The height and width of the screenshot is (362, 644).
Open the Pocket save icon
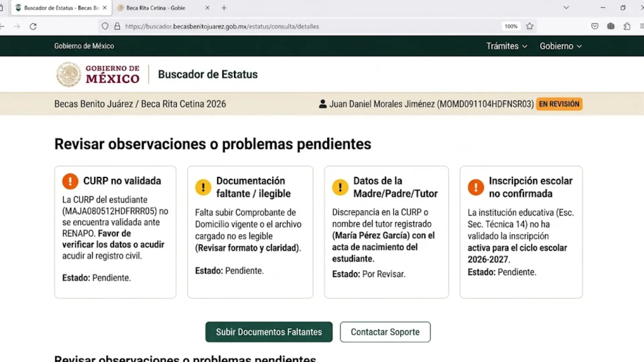(x=595, y=26)
